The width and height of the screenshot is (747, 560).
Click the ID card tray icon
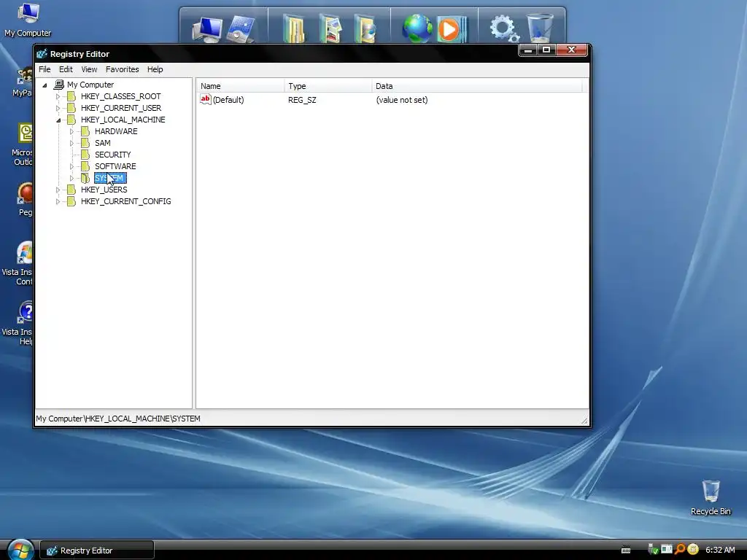click(667, 550)
